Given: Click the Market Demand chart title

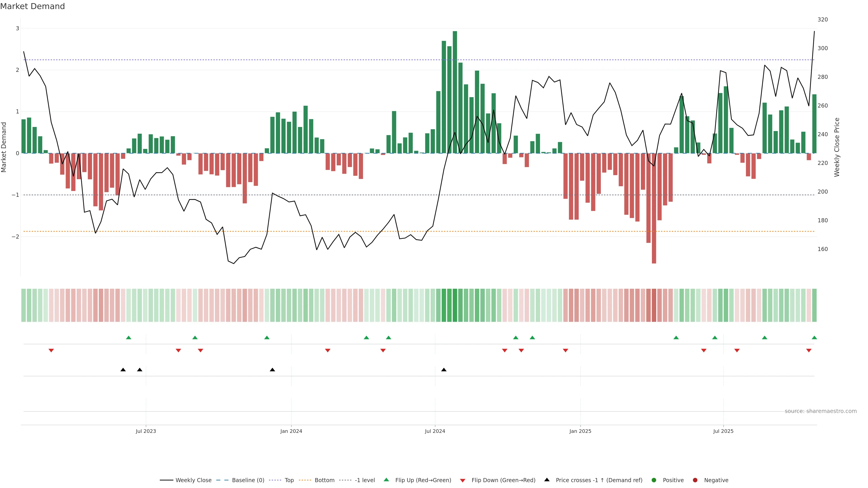Looking at the screenshot, I should click(32, 6).
